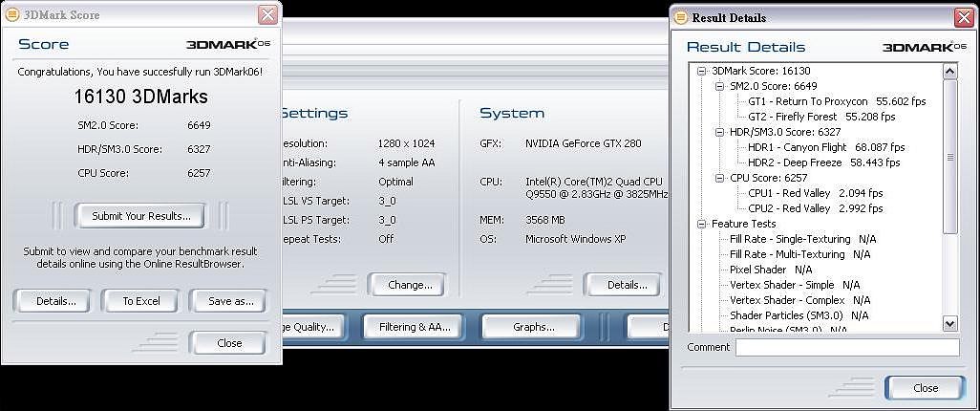
Task: Select 'HDR/SM3.0 Score: 6327' tree label
Action: click(785, 132)
